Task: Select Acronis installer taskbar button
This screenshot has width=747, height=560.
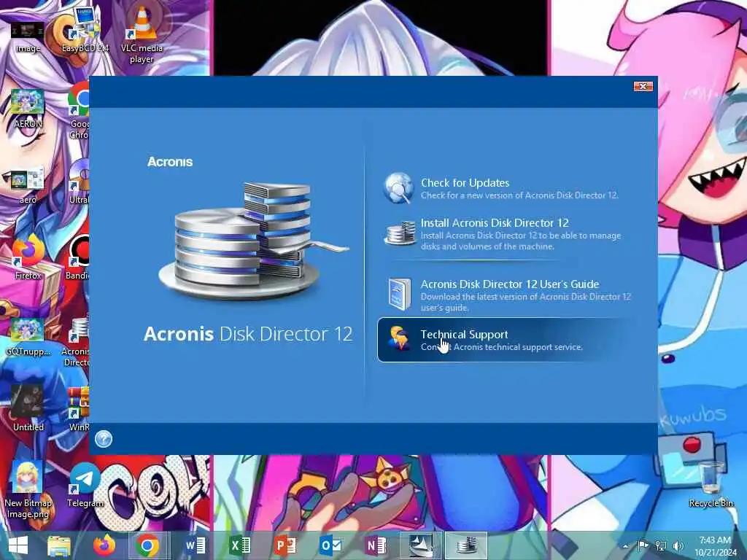Action: 466,545
